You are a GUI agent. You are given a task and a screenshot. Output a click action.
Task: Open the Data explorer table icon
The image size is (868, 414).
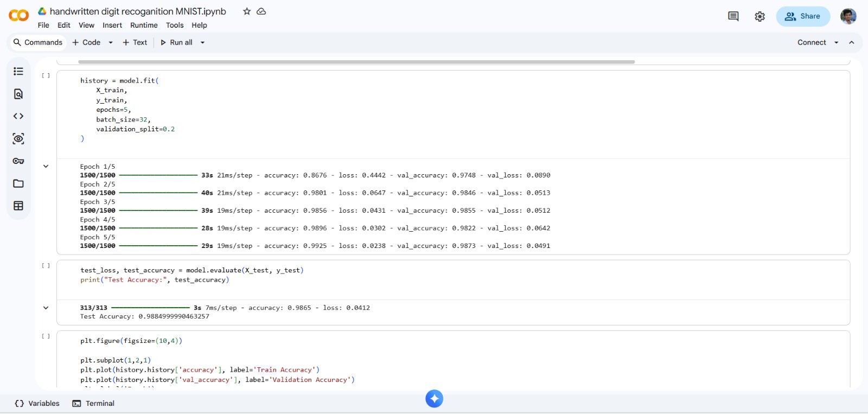18,206
